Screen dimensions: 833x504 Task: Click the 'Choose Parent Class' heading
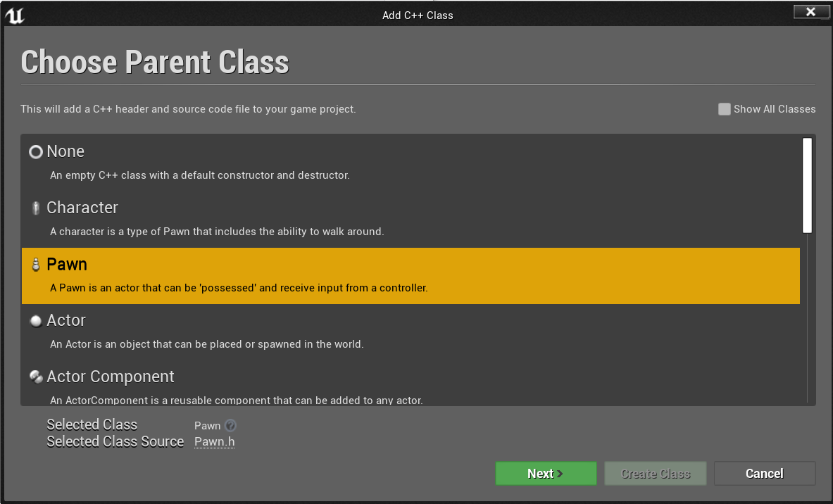click(x=155, y=62)
